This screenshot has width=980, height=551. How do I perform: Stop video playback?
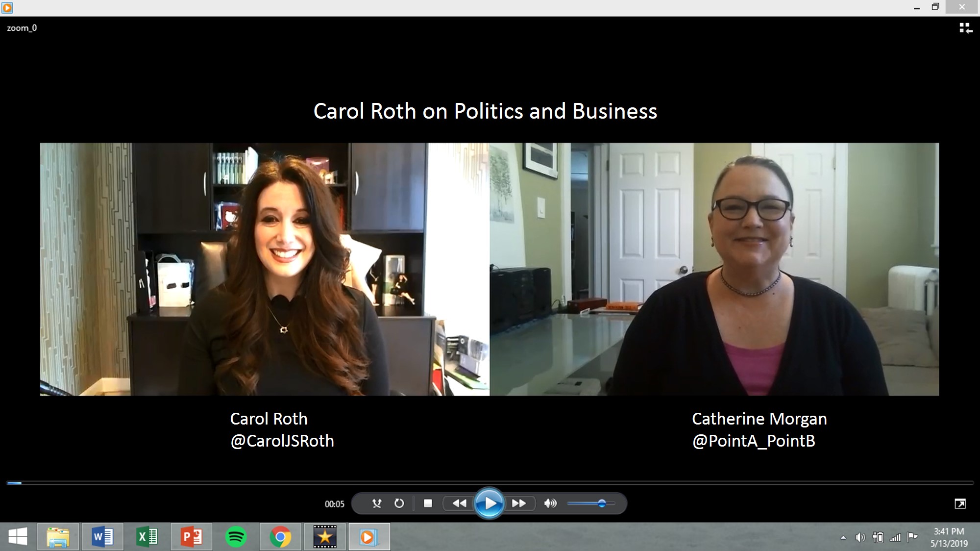coord(428,503)
